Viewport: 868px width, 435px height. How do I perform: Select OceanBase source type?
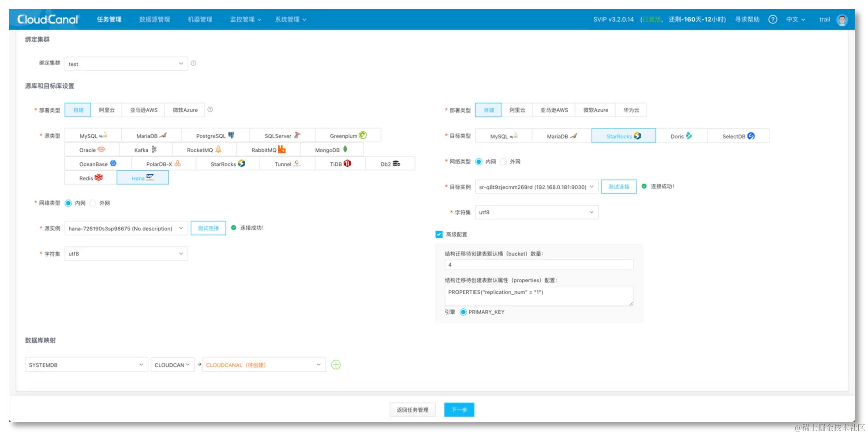[97, 164]
